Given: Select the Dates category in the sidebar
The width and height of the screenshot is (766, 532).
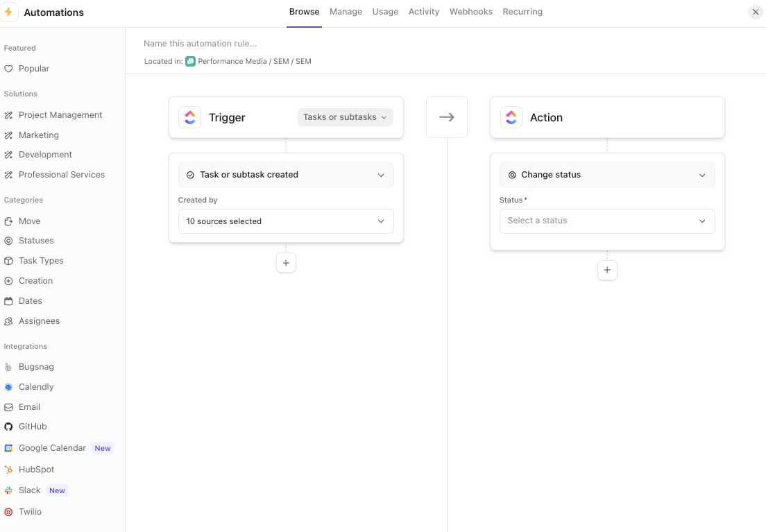Looking at the screenshot, I should point(30,300).
